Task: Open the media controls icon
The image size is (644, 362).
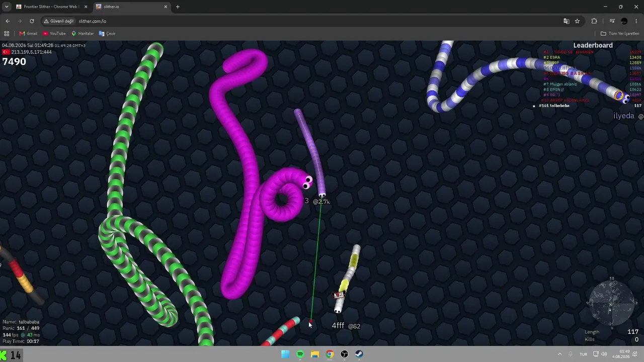Action: pyautogui.click(x=612, y=21)
